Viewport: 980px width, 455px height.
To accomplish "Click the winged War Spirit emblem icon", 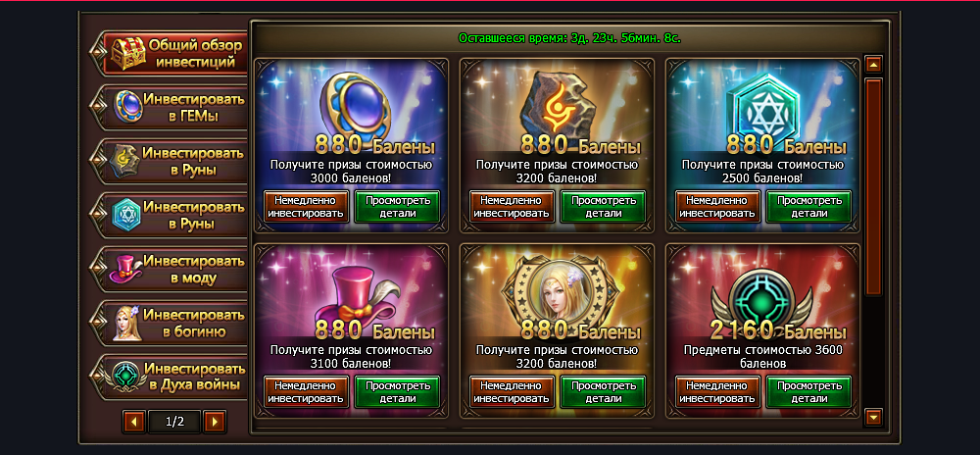I will [762, 295].
